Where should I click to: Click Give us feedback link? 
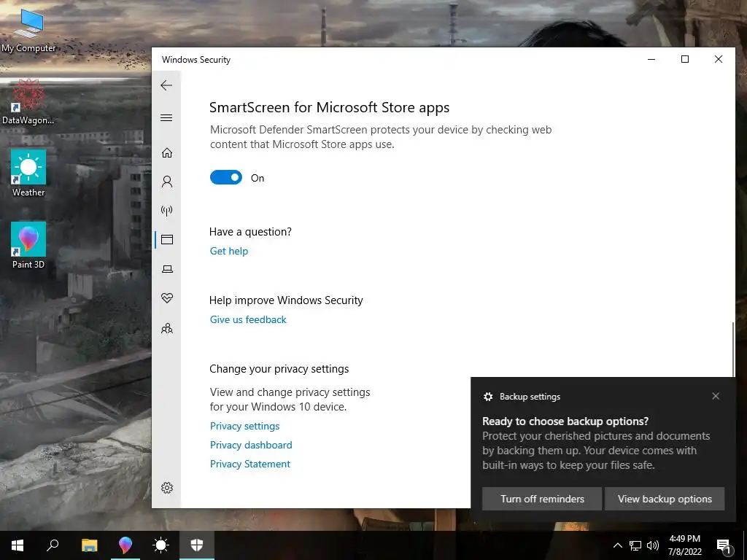click(248, 319)
